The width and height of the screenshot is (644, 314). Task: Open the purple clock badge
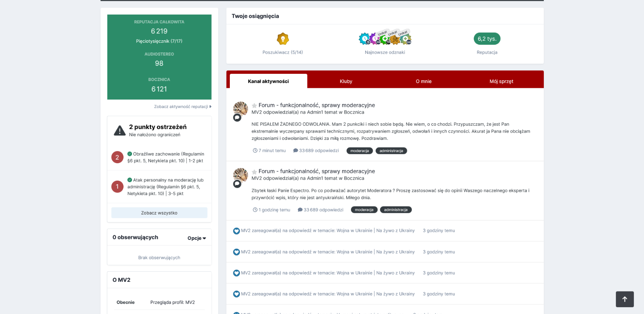pyautogui.click(x=374, y=39)
